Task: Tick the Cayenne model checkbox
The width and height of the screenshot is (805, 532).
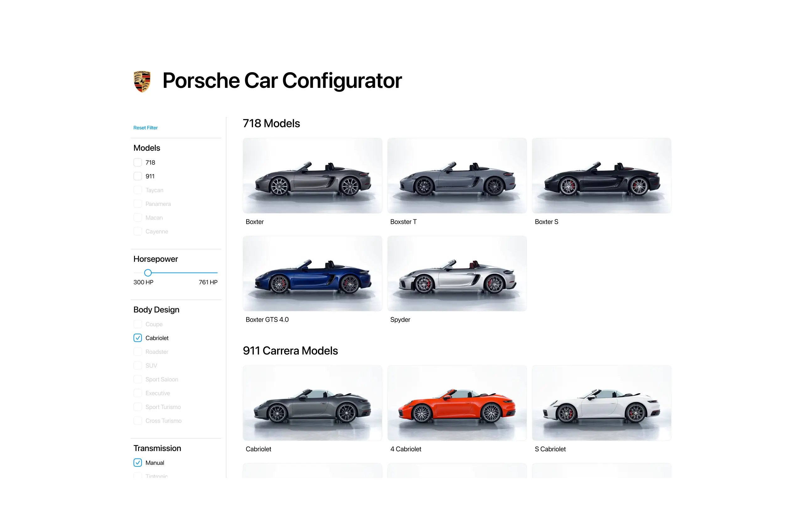Action: click(x=138, y=231)
